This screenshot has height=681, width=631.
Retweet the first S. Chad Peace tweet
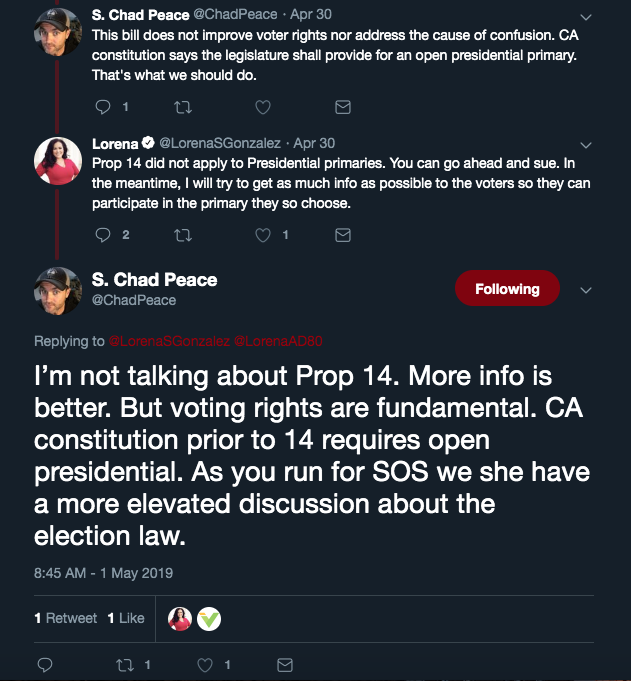183,106
